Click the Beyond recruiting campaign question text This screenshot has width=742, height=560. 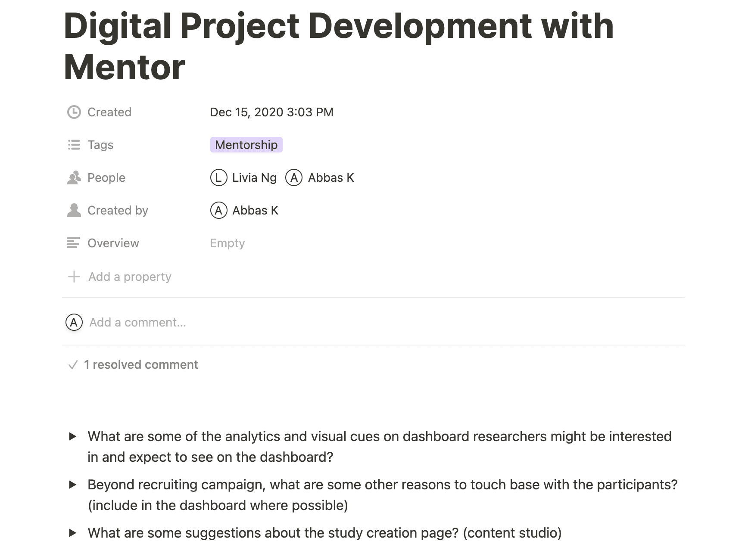coord(383,495)
